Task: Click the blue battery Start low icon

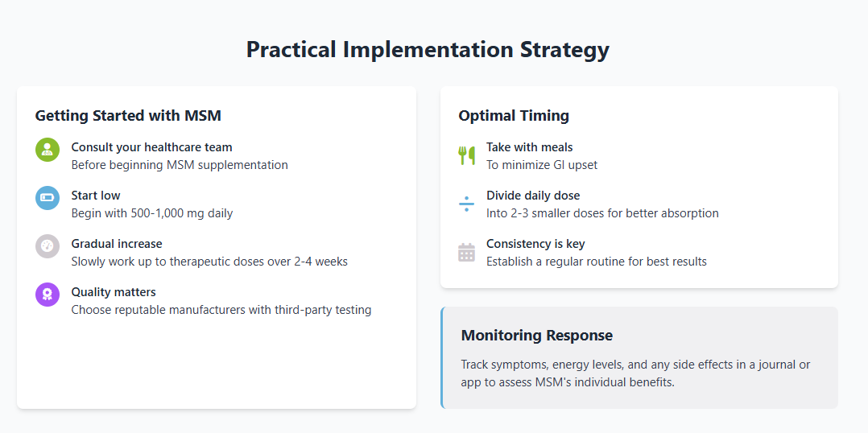Action: [x=48, y=198]
